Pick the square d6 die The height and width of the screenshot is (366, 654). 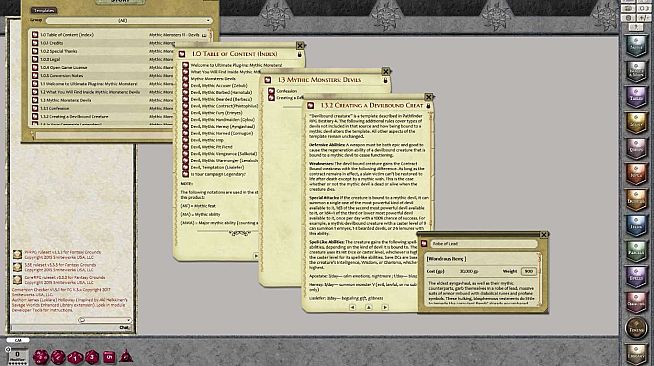point(109,357)
